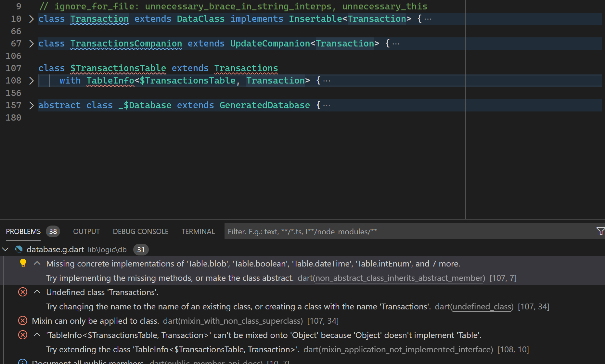This screenshot has width=605, height=364.
Task: Click the lightbulb icon on the missing implementations warning
Action: (23, 263)
